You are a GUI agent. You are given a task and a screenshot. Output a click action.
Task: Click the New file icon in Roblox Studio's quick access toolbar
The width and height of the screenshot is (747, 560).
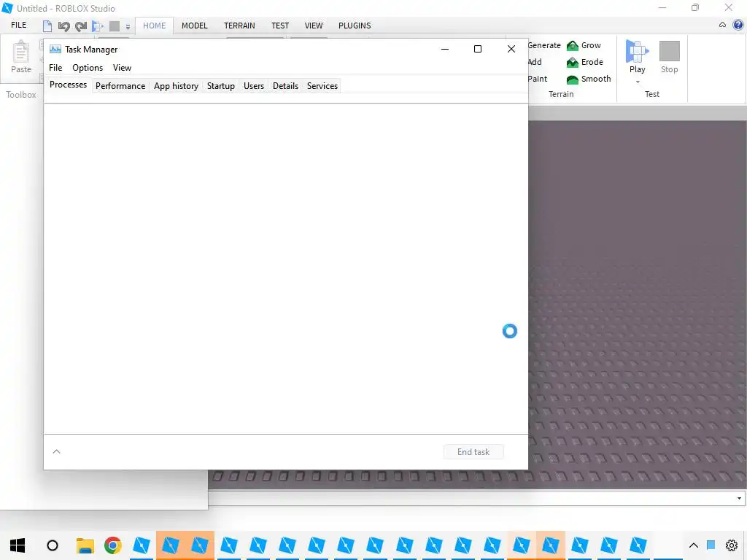pyautogui.click(x=47, y=26)
